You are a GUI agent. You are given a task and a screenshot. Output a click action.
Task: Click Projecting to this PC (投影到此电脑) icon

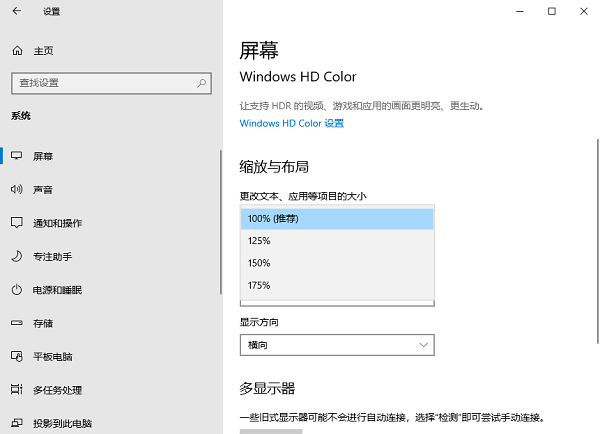pyautogui.click(x=16, y=423)
